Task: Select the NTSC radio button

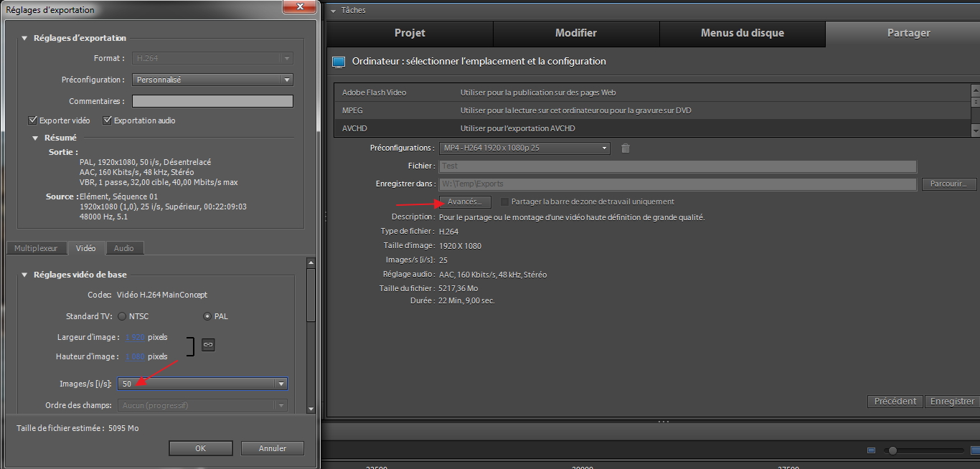Action: (122, 316)
